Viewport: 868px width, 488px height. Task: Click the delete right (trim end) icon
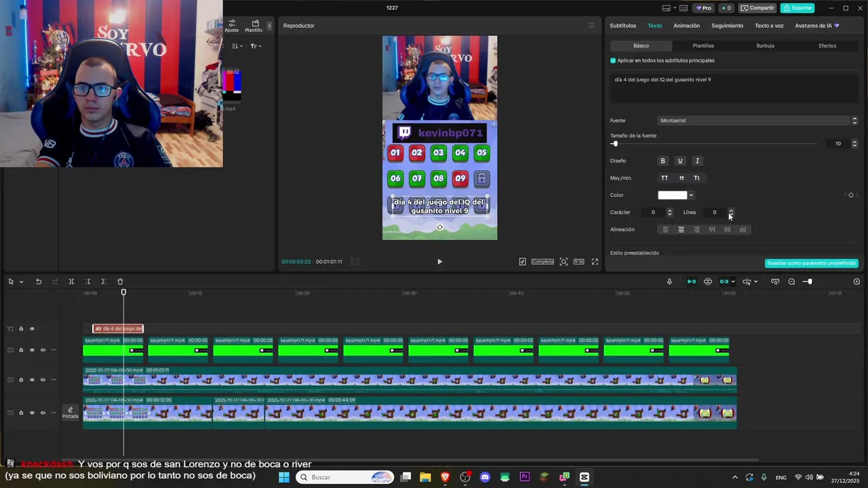pyautogui.click(x=103, y=282)
